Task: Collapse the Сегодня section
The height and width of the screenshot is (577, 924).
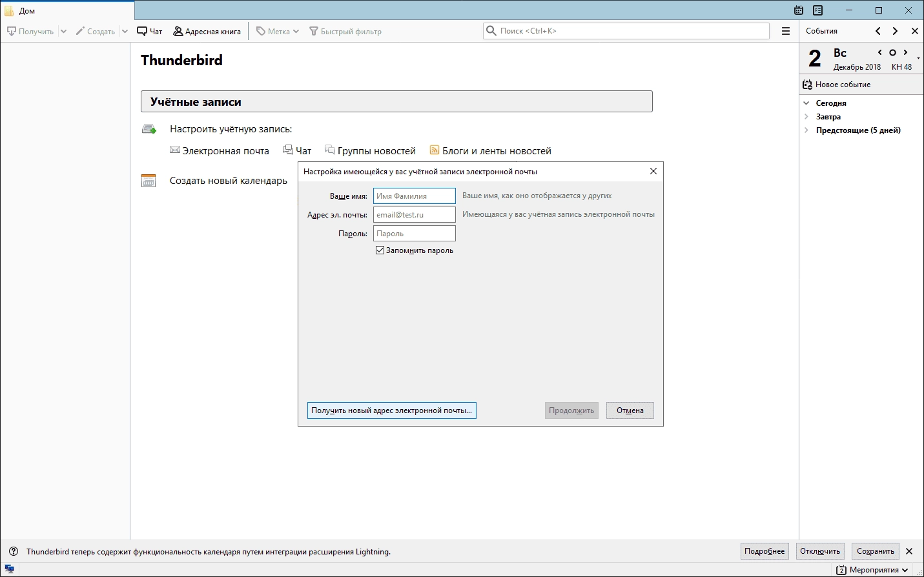Action: [806, 103]
